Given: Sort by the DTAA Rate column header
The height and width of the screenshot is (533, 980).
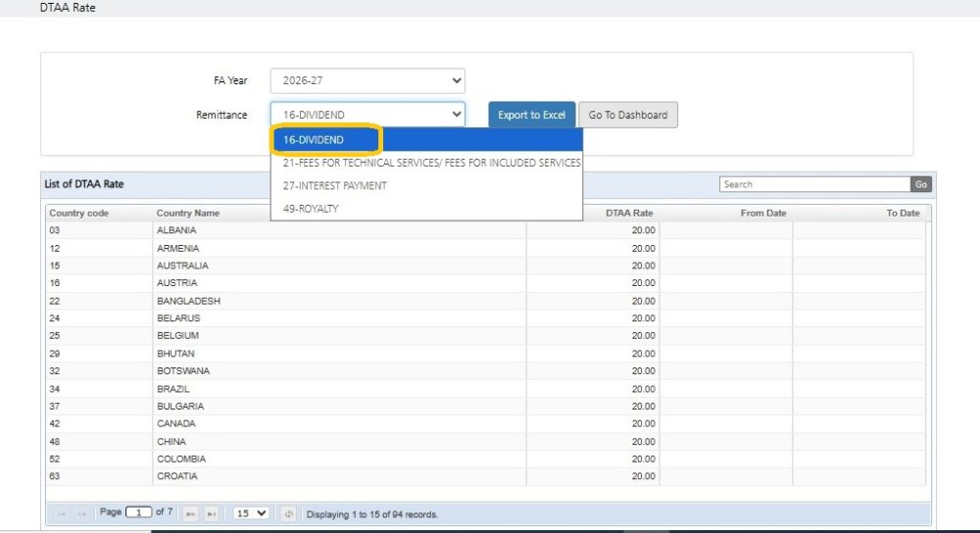Looking at the screenshot, I should [x=629, y=213].
